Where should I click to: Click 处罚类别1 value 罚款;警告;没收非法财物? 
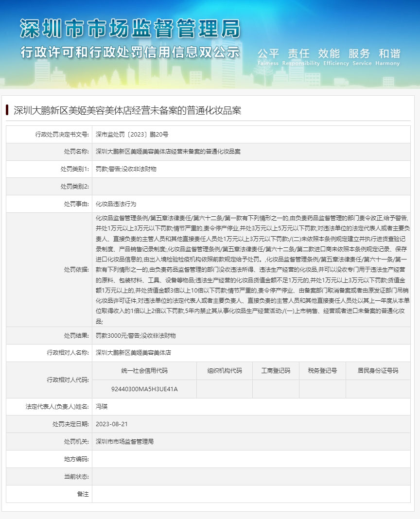(126, 169)
